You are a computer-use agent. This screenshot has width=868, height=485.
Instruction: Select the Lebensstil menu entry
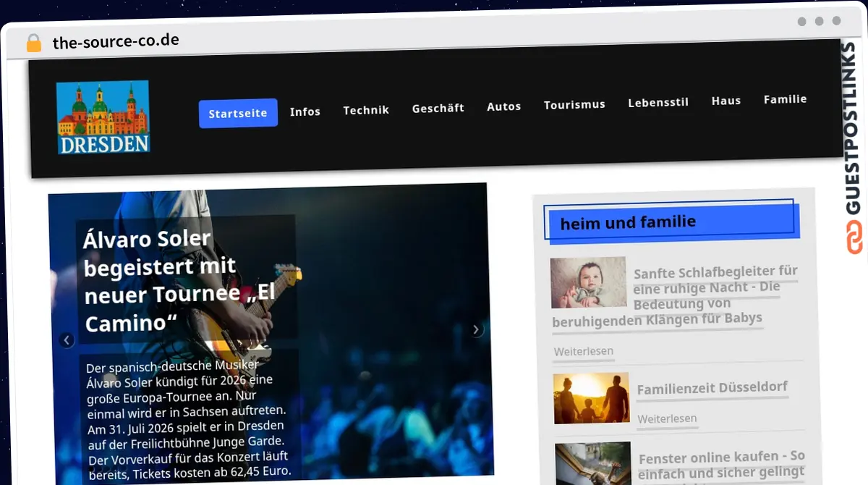(x=658, y=102)
